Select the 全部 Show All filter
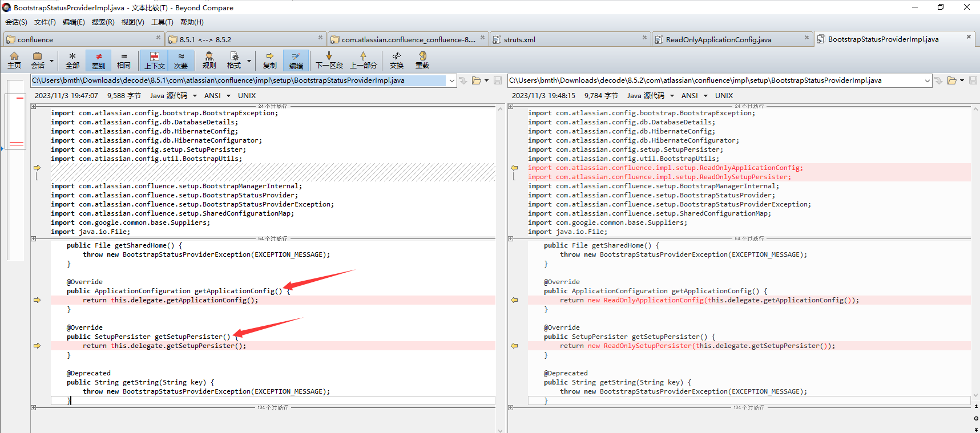The height and width of the screenshot is (433, 980). (72, 60)
